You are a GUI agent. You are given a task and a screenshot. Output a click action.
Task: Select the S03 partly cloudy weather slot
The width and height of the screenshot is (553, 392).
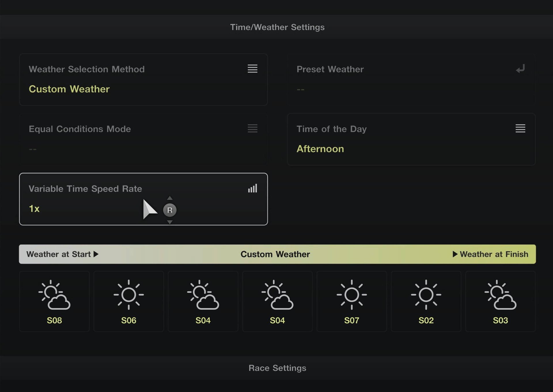[500, 301]
